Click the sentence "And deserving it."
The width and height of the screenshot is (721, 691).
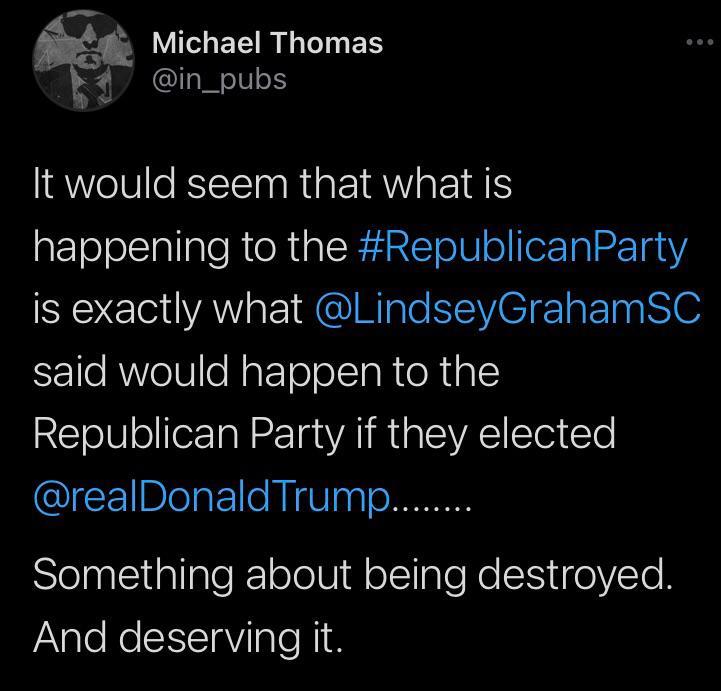coord(189,637)
